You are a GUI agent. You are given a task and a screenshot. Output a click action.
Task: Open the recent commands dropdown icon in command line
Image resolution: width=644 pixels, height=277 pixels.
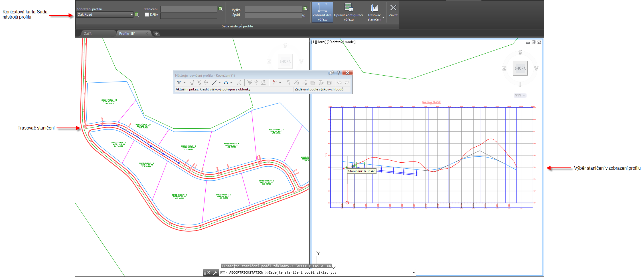click(224, 272)
